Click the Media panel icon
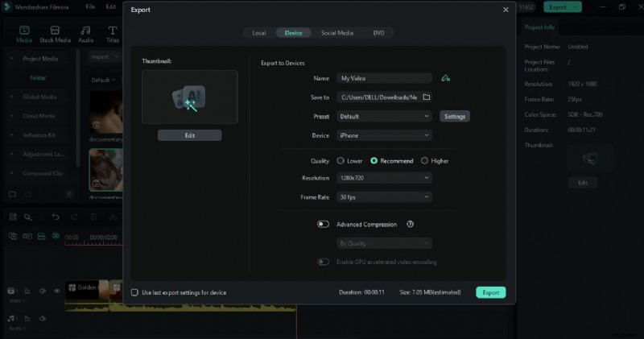Image resolution: width=644 pixels, height=339 pixels. [x=24, y=33]
